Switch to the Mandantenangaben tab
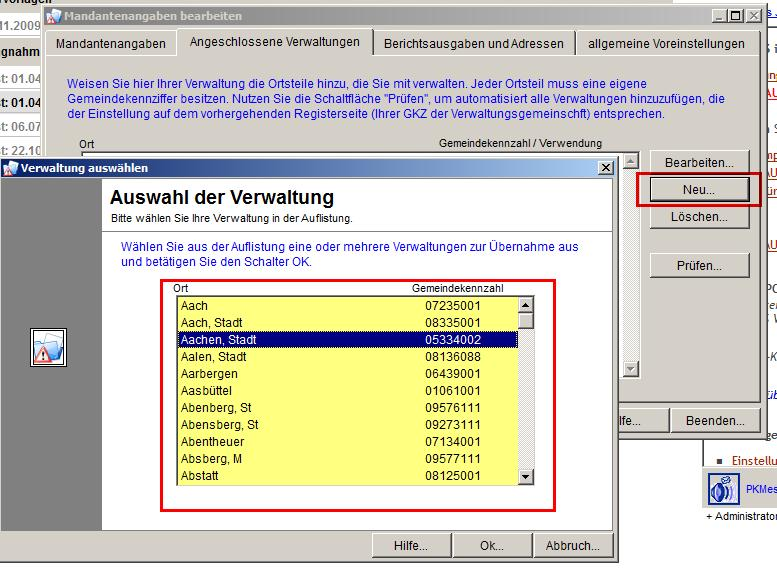 tap(110, 44)
